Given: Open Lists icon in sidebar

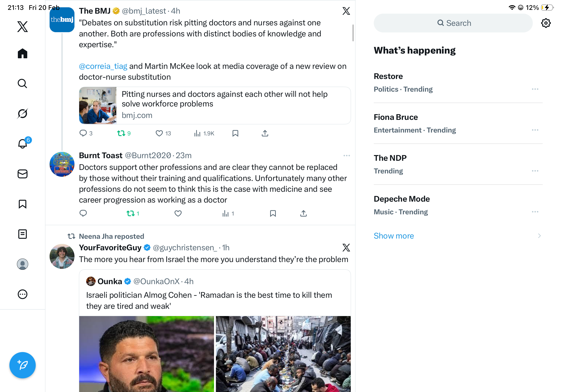Looking at the screenshot, I should pyautogui.click(x=23, y=234).
